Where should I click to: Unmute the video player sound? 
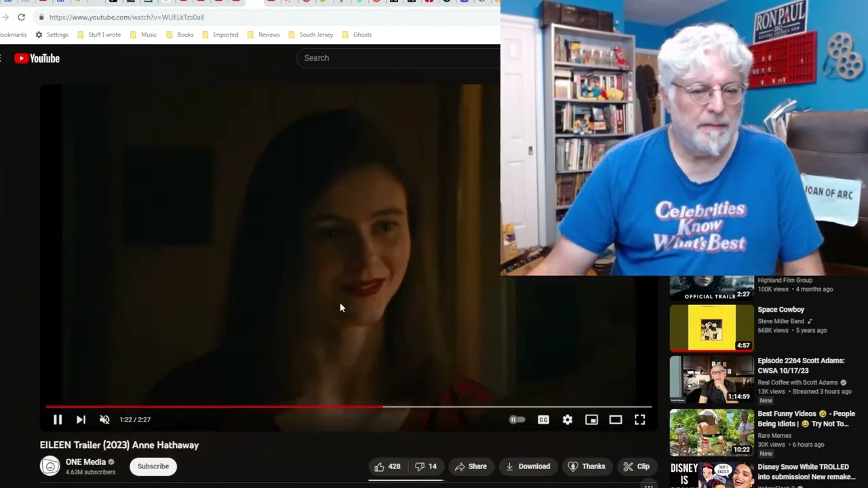click(104, 420)
